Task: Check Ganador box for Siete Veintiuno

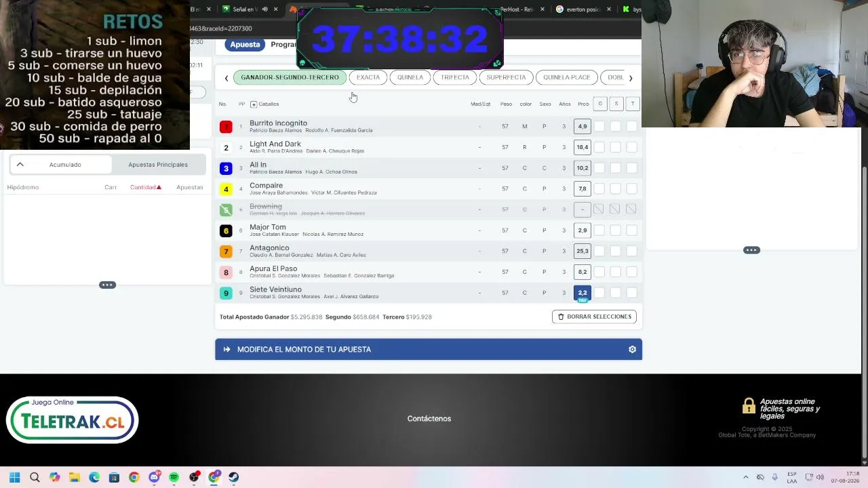Action: coord(599,293)
